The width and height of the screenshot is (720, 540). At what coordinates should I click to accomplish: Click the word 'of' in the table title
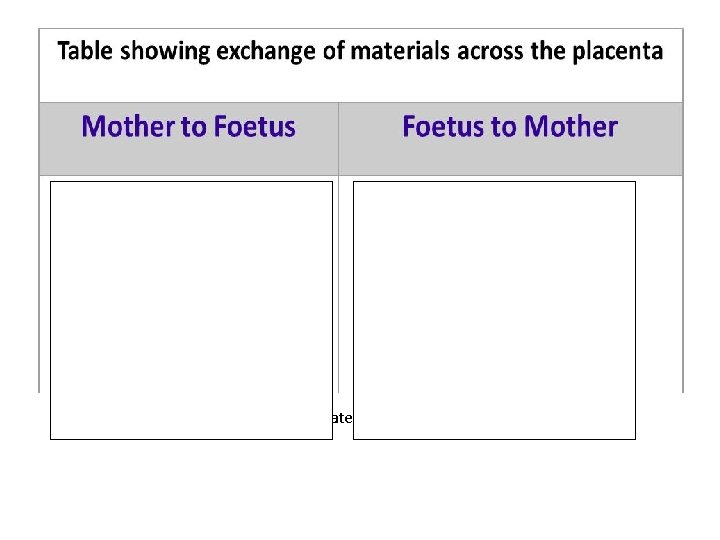[333, 51]
